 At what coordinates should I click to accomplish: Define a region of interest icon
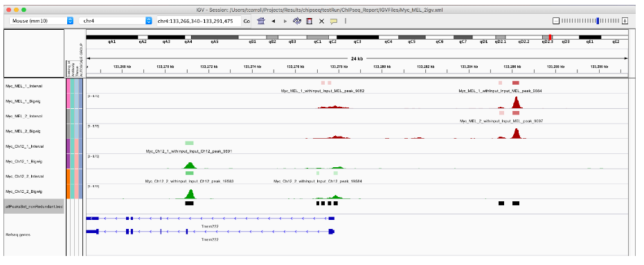pyautogui.click(x=310, y=21)
